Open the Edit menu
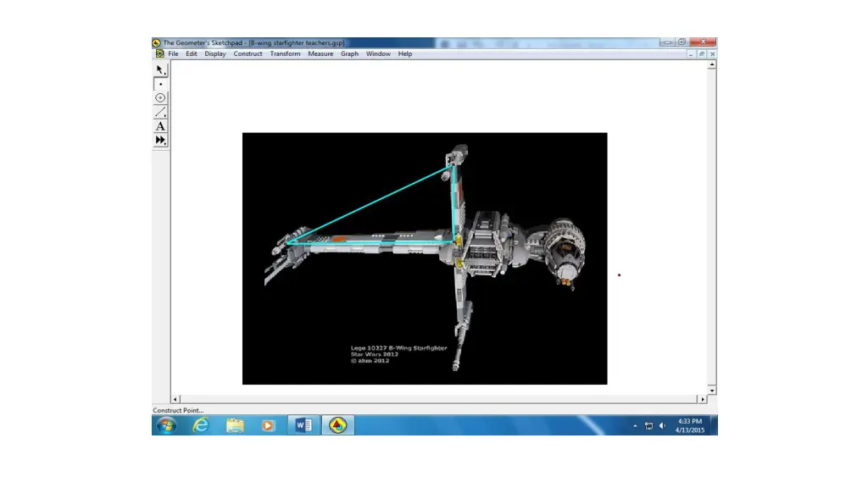Screen dimensions: 868x488 192,53
